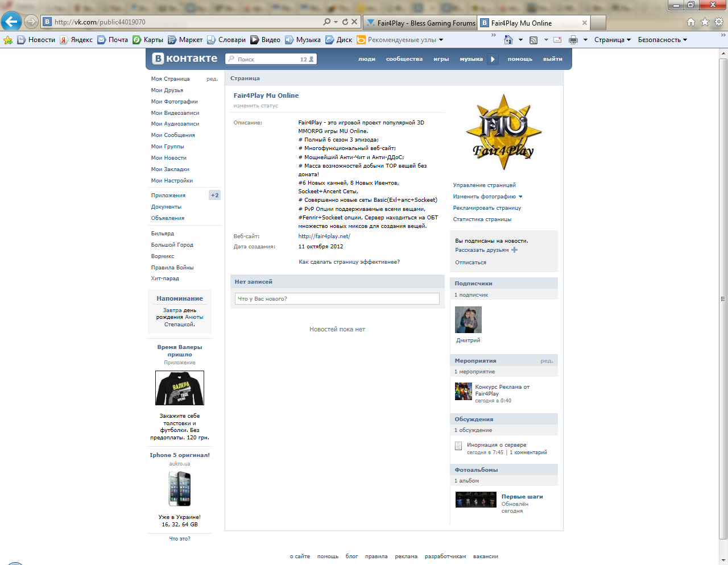Image resolution: width=728 pixels, height=565 pixels.
Task: Click the VKontakte logo
Action: (x=185, y=59)
